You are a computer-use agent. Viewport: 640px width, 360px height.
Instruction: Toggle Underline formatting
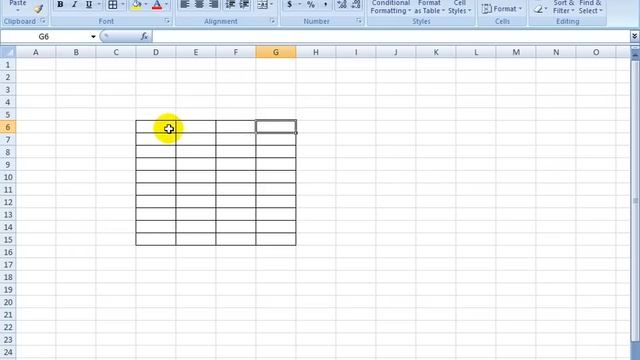click(x=89, y=4)
